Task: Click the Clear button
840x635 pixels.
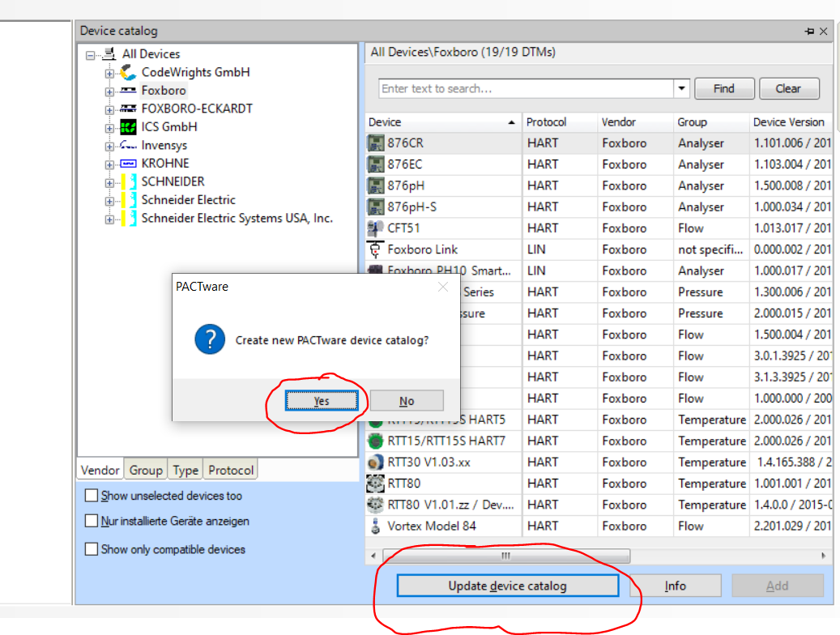Action: pos(789,88)
